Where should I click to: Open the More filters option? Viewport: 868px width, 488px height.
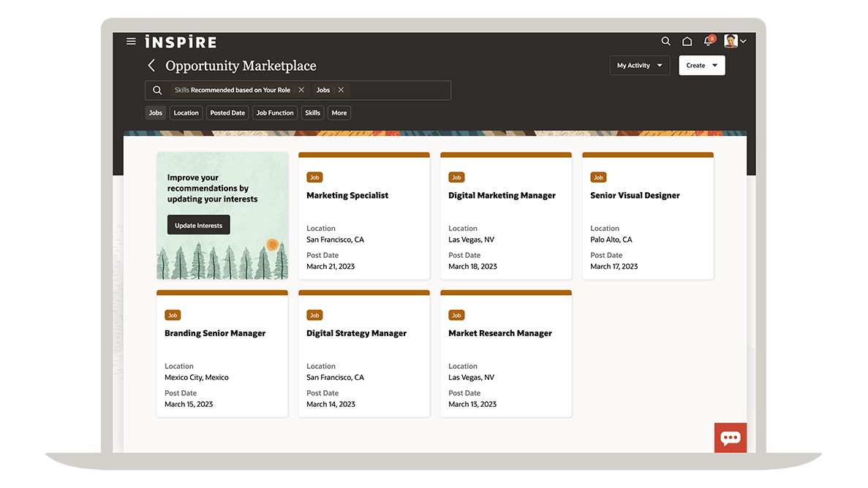click(x=339, y=113)
